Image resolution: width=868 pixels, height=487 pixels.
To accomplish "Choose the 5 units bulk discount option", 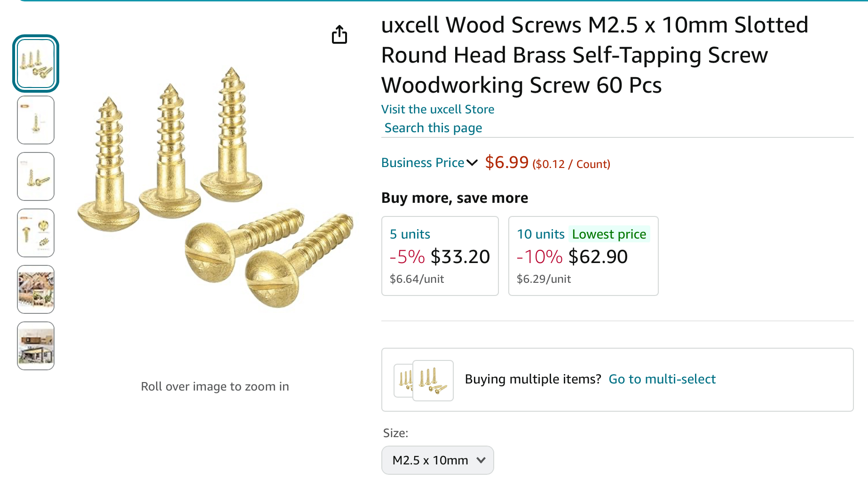I will (x=440, y=256).
